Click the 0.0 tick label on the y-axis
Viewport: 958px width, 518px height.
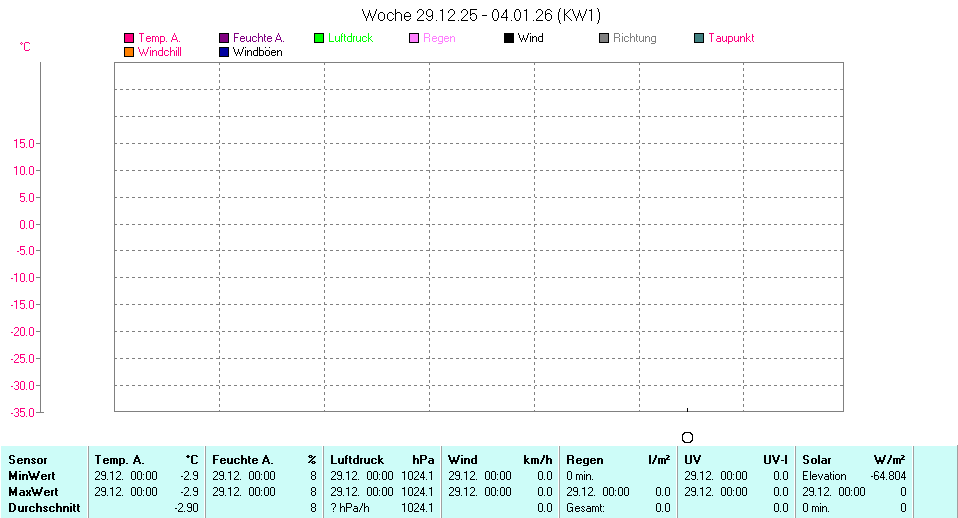click(27, 224)
